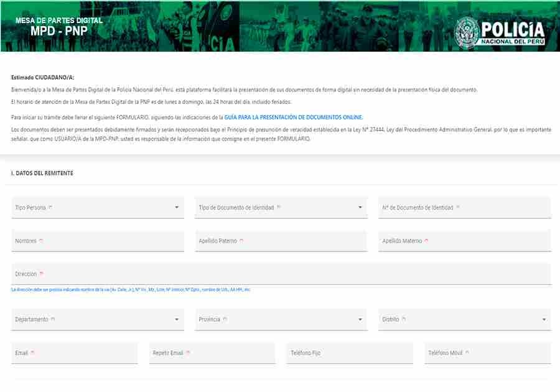Click the Dirección address field
This screenshot has height=392, width=560.
click(281, 274)
